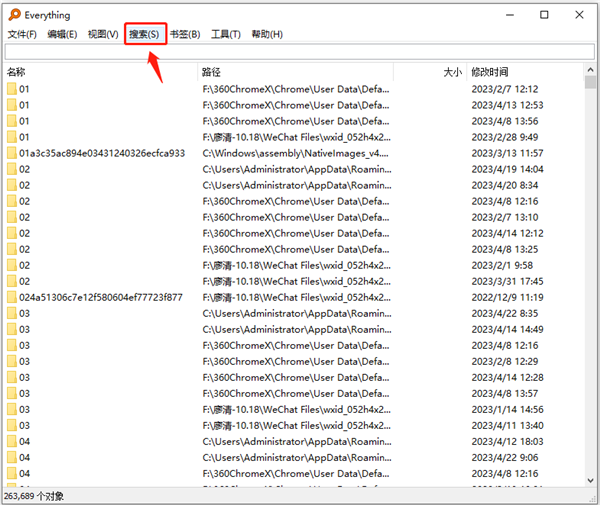Click folder icon of 01 dated 2023/2/7 12:12
The height and width of the screenshot is (505, 600).
(12, 89)
